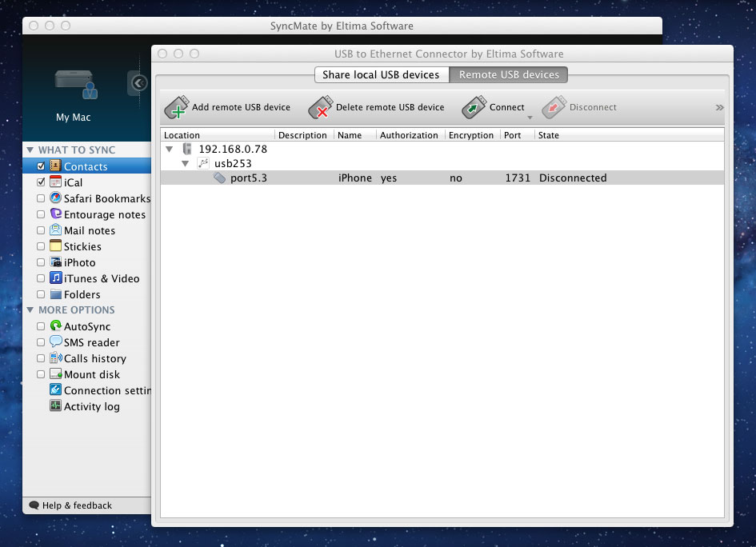Image resolution: width=756 pixels, height=547 pixels.
Task: Enable the Stickies checkbox
Action: tap(41, 246)
